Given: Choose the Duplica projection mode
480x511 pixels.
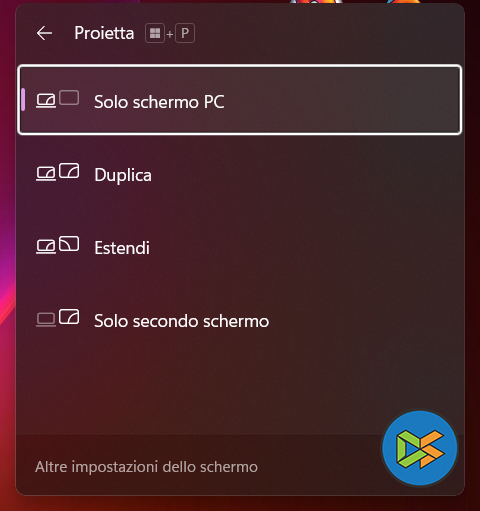Looking at the screenshot, I should pyautogui.click(x=240, y=174).
